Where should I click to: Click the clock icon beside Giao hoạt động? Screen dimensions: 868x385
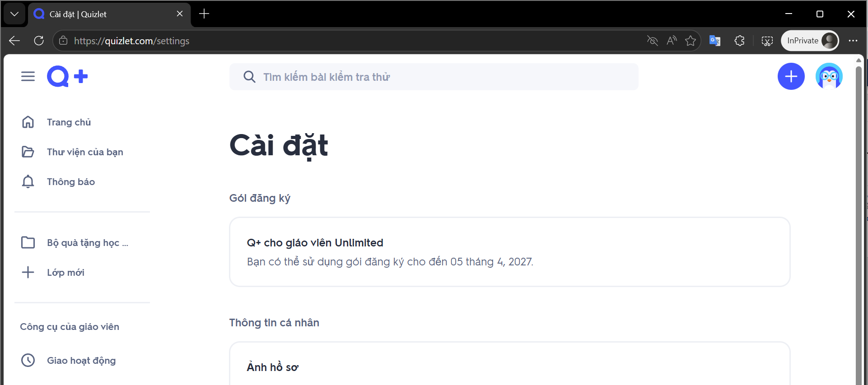[28, 360]
